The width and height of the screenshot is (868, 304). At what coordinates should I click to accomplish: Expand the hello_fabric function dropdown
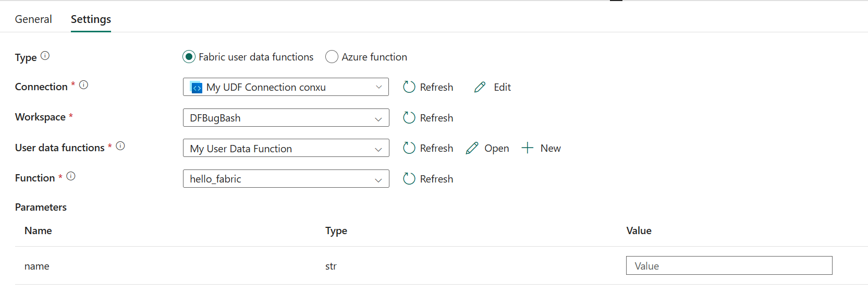click(286, 179)
